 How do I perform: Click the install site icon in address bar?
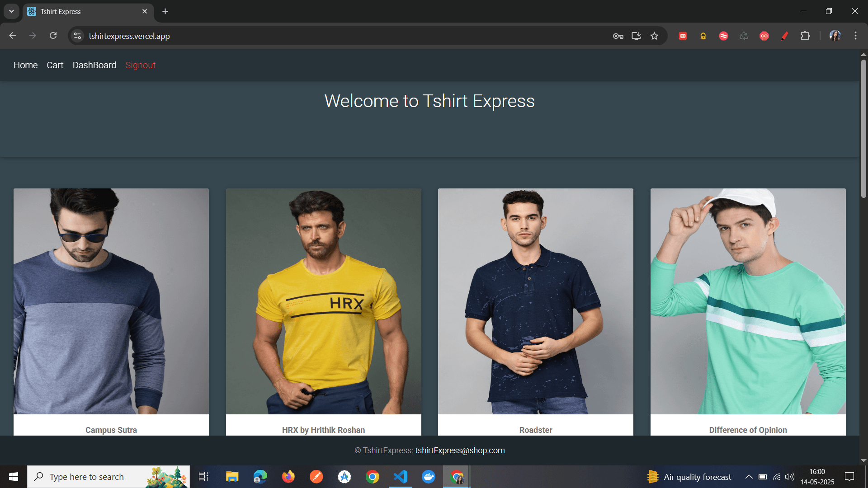tap(636, 36)
